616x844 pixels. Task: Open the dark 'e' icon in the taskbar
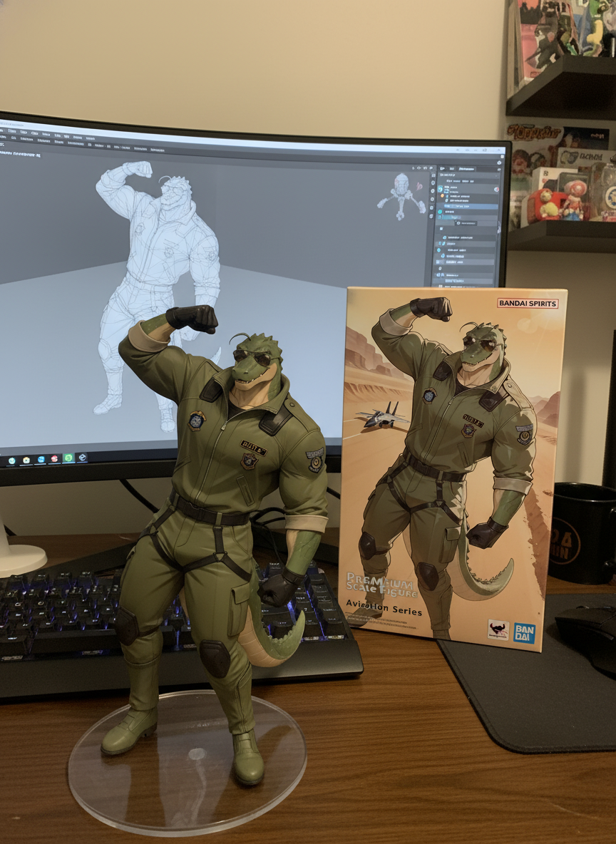pyautogui.click(x=83, y=458)
